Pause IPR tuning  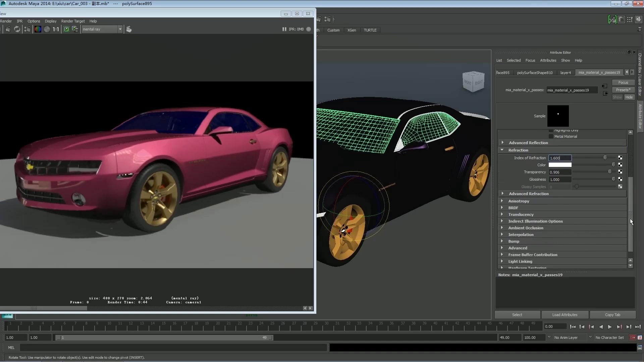[x=284, y=29]
